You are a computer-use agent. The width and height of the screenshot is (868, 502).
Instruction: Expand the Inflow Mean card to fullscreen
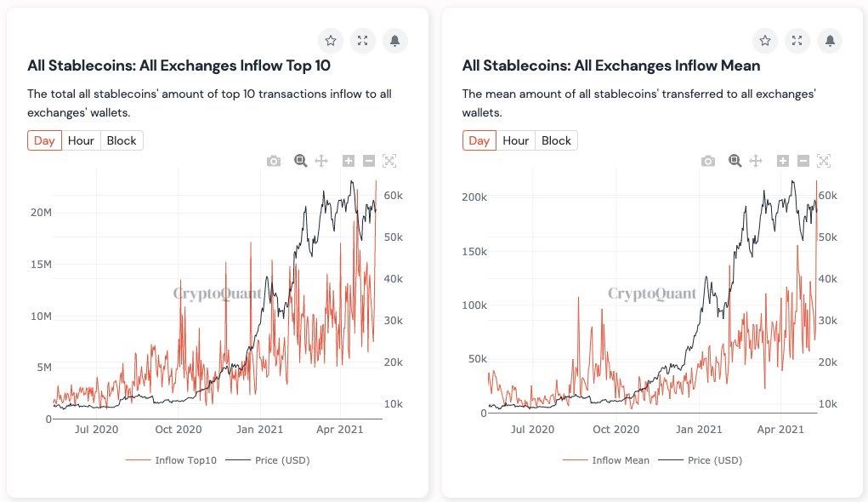[797, 40]
